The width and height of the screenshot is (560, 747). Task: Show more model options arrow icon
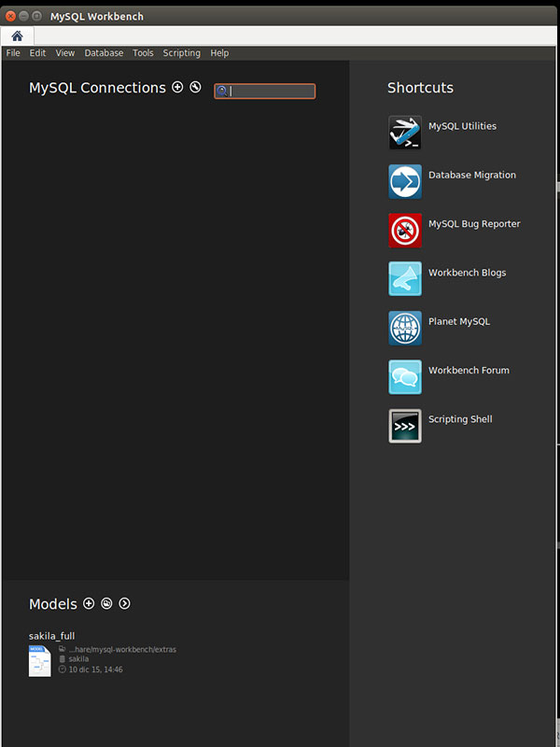[124, 603]
